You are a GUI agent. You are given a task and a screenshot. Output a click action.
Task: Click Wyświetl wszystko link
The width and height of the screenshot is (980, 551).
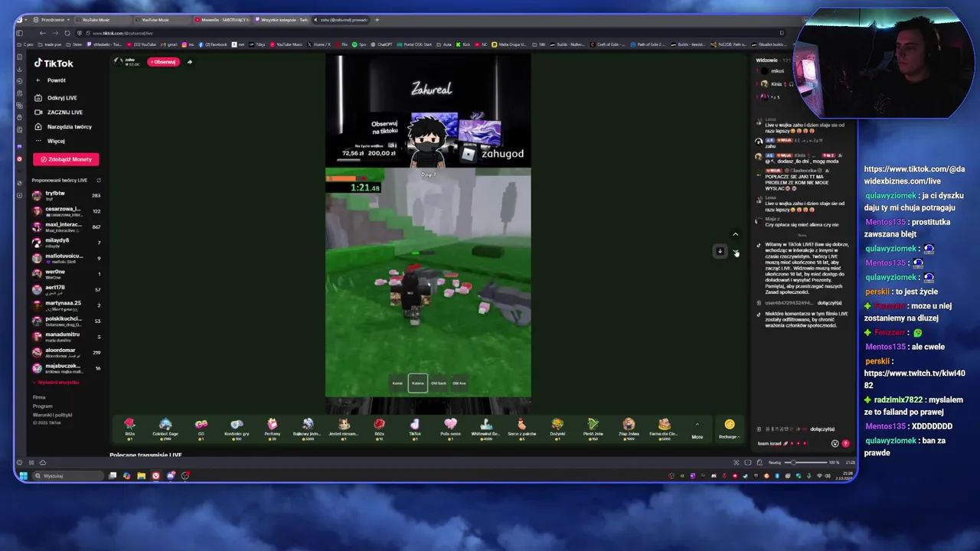point(57,382)
